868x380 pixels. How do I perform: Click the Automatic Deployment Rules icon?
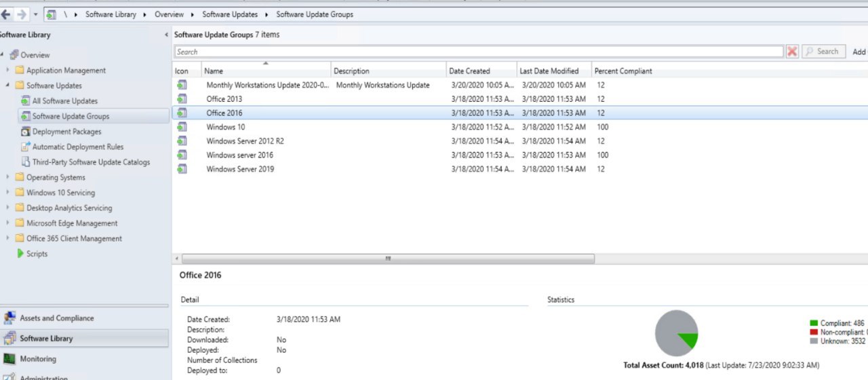tap(26, 147)
